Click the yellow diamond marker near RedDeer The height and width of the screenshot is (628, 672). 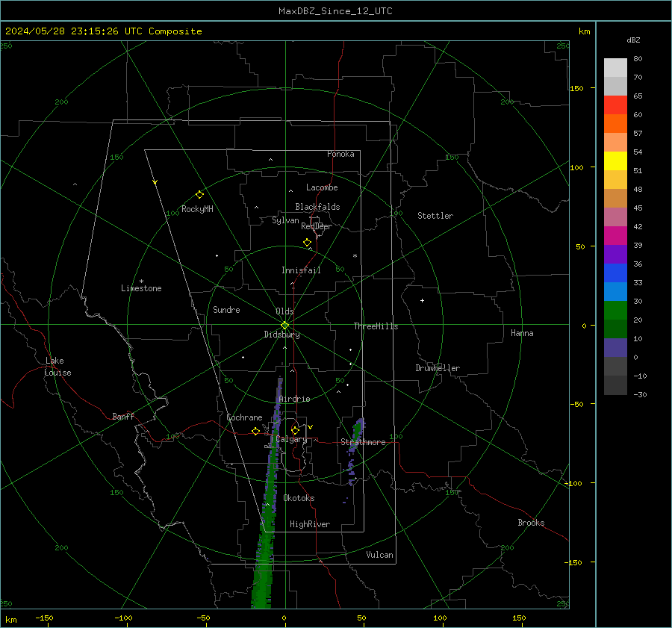(307, 243)
